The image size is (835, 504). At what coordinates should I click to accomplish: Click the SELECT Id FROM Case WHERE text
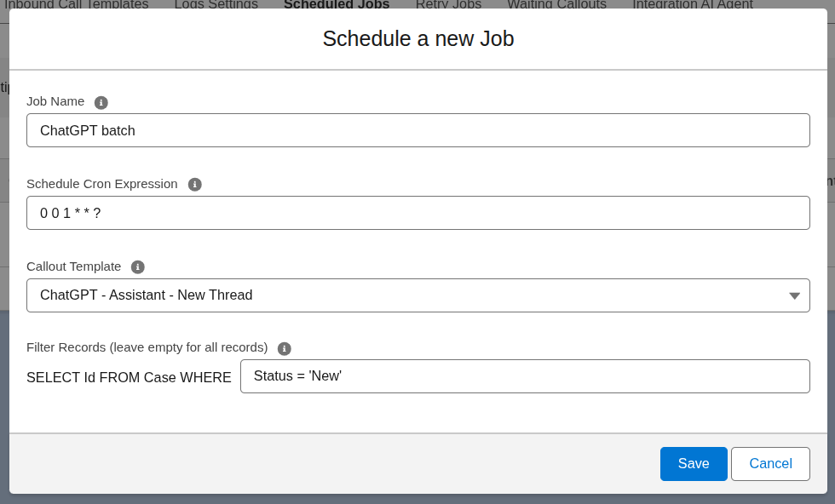[x=129, y=377]
